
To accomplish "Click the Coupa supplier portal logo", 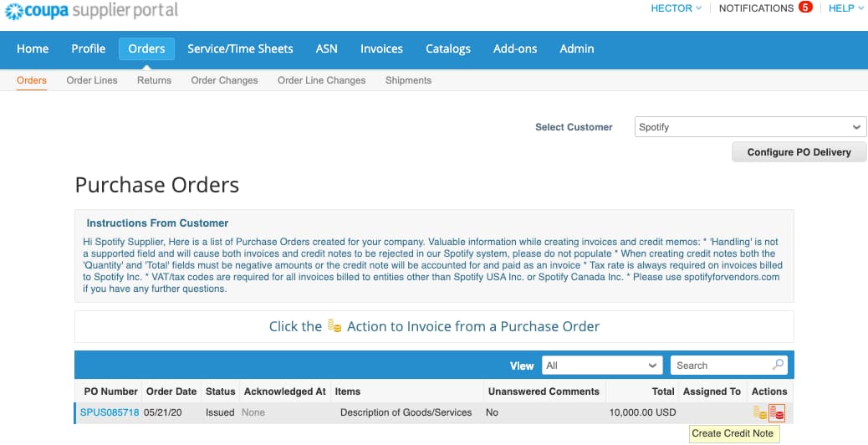I will point(91,10).
